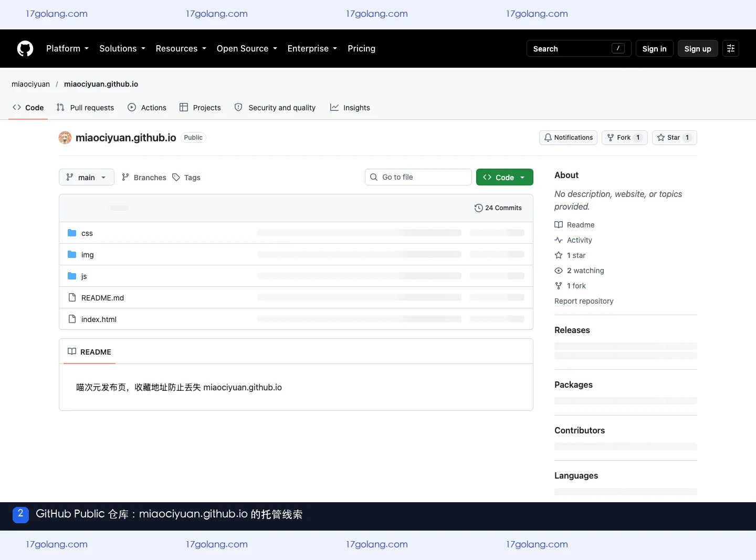Expand the Solutions menu
The image size is (756, 560).
(122, 48)
